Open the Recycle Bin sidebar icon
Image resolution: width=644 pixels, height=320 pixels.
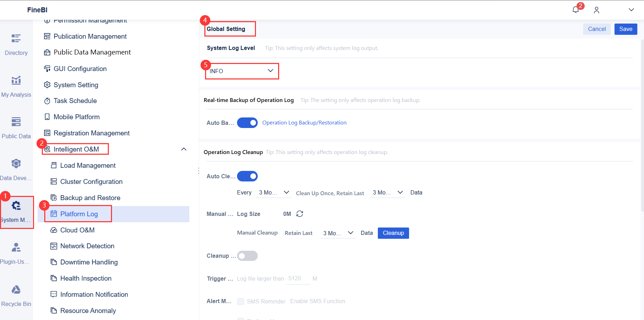coord(16,295)
